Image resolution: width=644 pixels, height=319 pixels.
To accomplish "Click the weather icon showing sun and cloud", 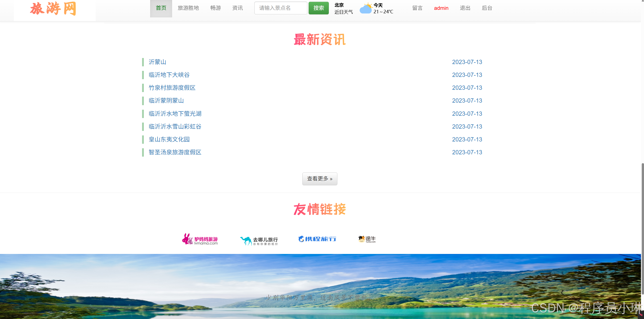I will point(366,8).
